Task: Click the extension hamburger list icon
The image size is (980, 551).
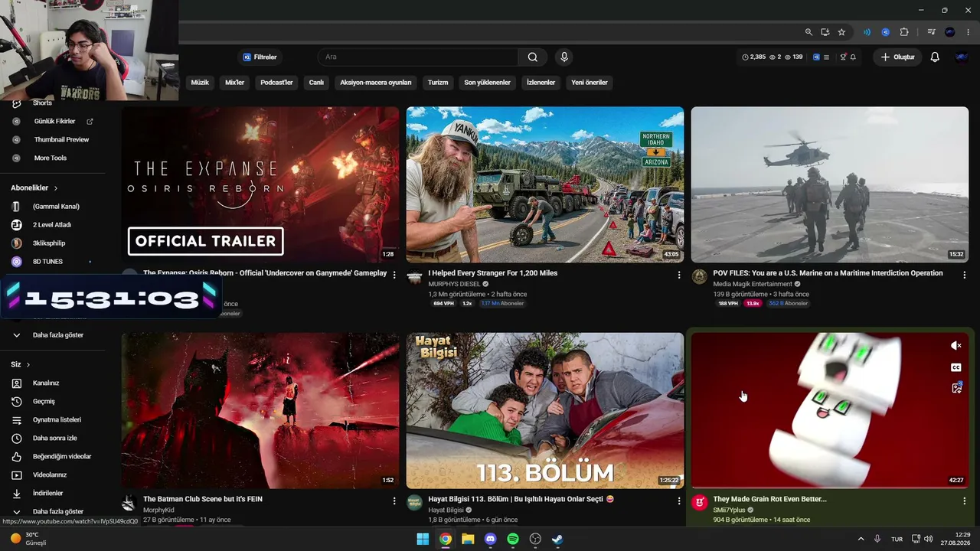Action: pos(826,57)
